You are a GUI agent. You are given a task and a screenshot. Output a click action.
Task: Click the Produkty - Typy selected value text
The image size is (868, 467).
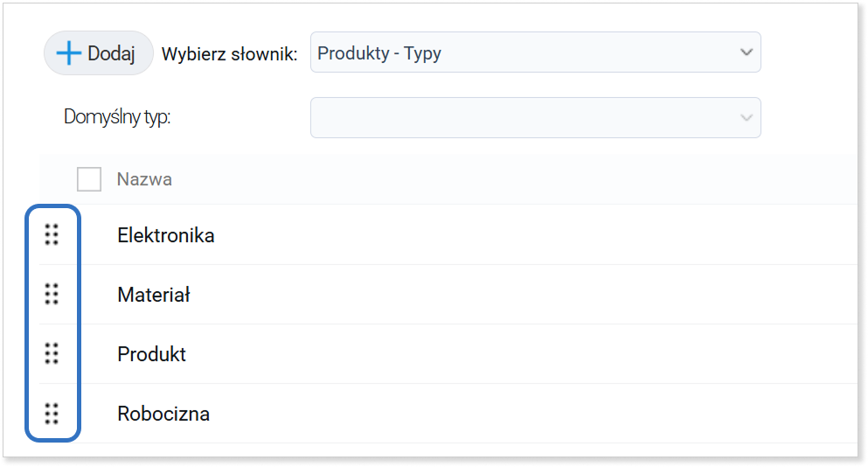379,53
